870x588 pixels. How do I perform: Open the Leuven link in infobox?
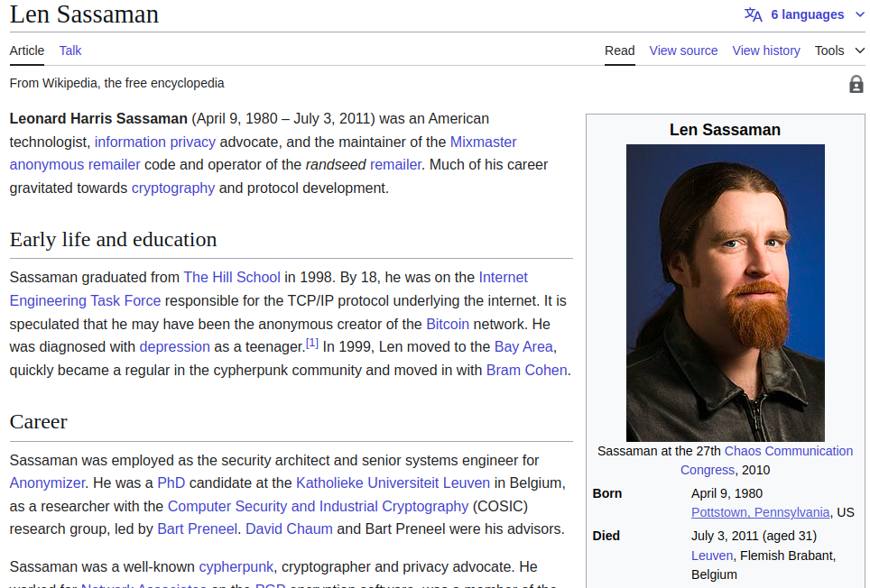(712, 556)
